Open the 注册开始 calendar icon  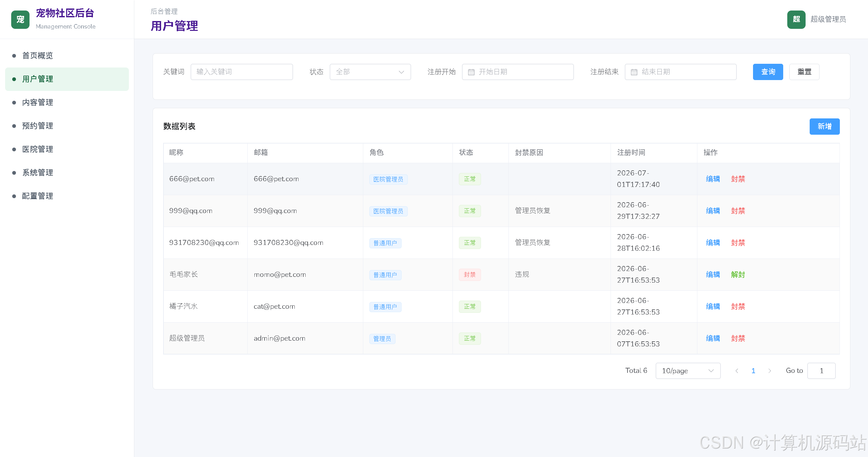[x=471, y=72]
